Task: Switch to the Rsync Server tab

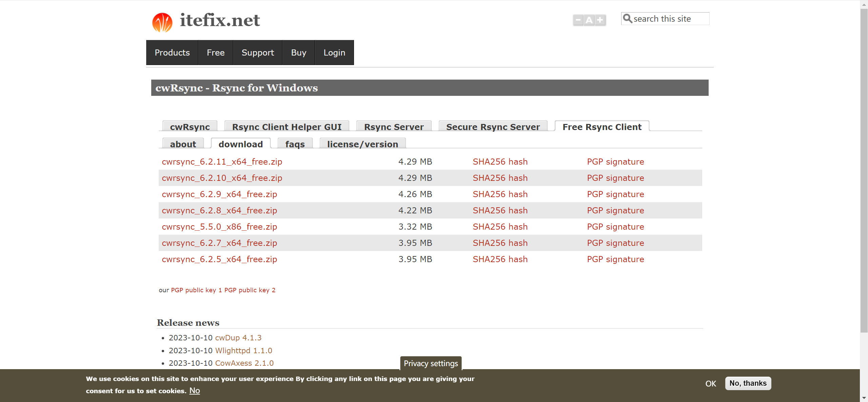Action: [x=394, y=127]
